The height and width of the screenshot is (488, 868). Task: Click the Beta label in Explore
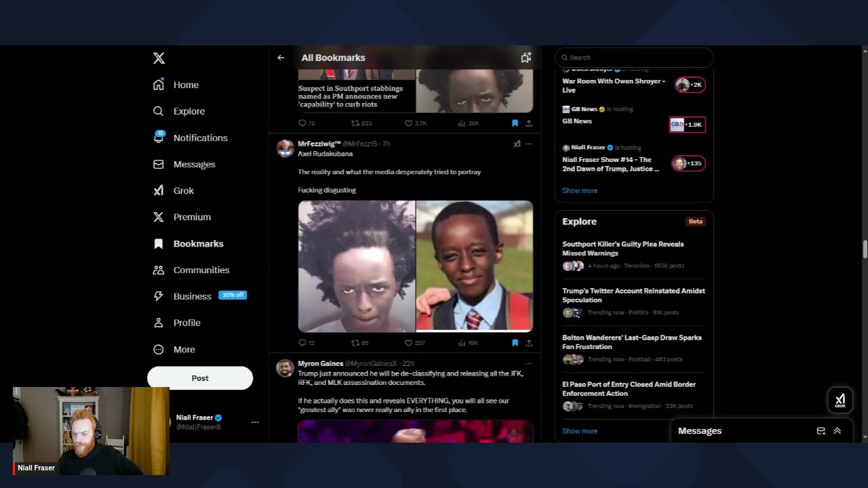point(696,222)
